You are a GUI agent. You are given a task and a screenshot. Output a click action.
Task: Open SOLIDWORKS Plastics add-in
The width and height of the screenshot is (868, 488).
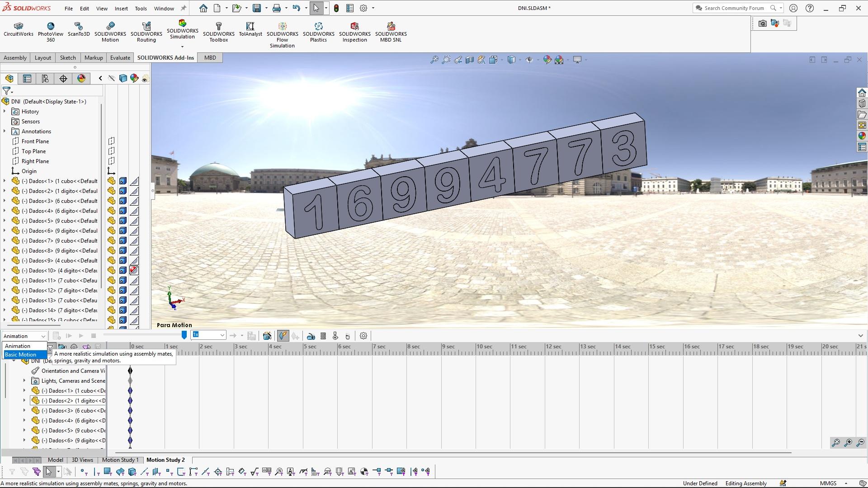coord(319,32)
